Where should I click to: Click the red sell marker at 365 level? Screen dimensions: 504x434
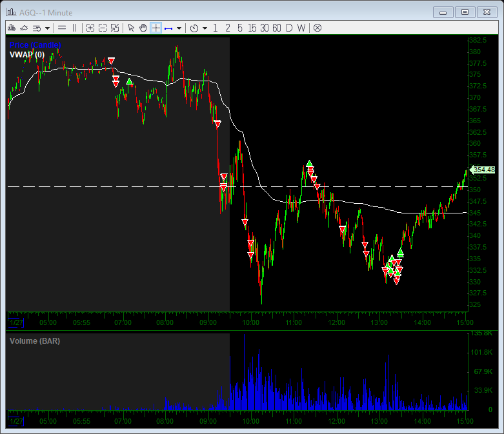point(217,124)
